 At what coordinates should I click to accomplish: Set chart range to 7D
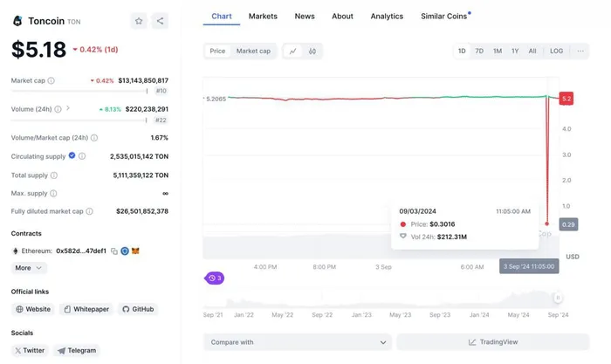coord(479,51)
